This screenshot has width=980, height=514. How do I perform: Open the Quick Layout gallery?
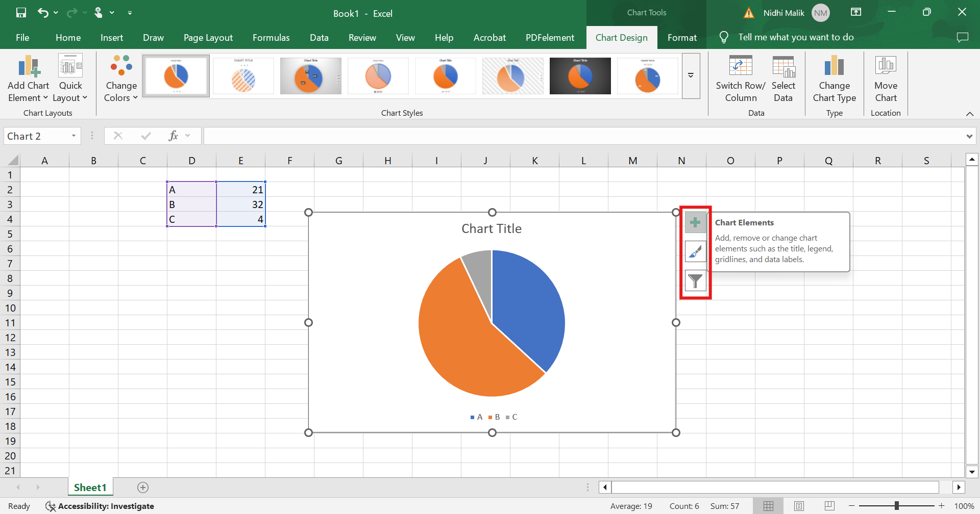click(x=70, y=79)
